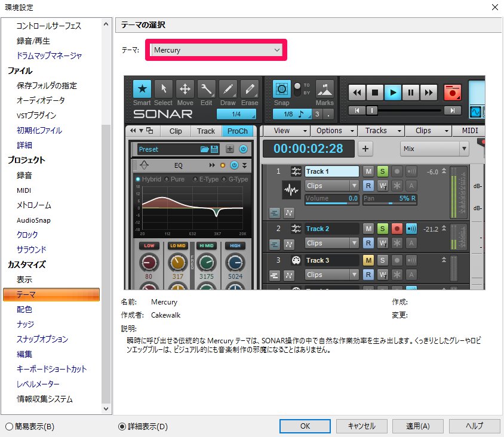This screenshot has height=437, width=504.
Task: Open the 配色 settings page
Action: click(x=24, y=309)
